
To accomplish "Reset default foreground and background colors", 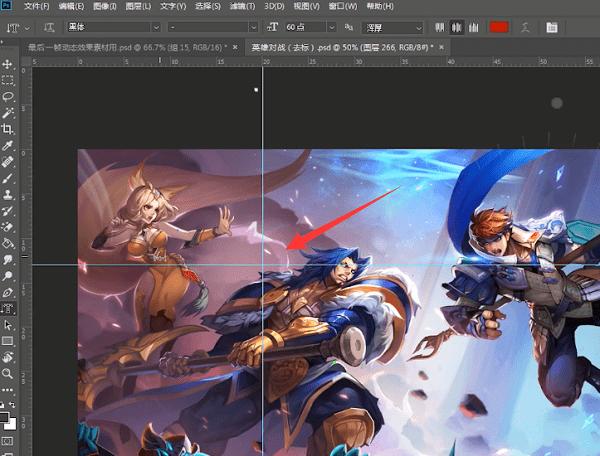I will (2, 404).
